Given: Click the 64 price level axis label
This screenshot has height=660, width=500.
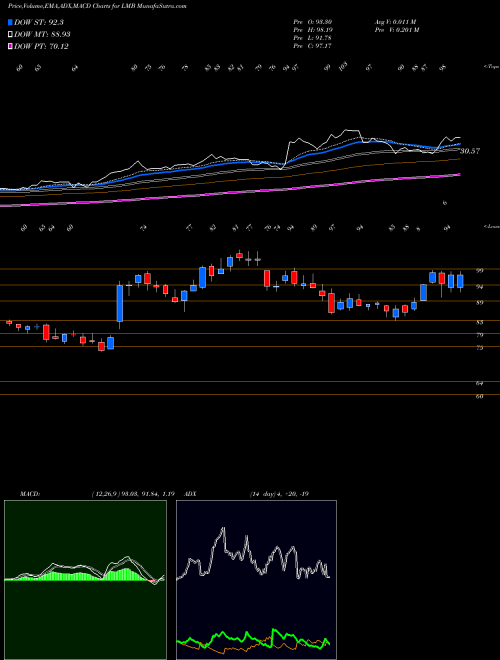Looking at the screenshot, I should 479,384.
